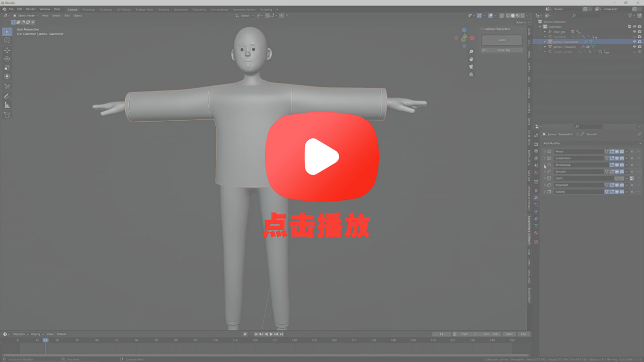Image resolution: width=644 pixels, height=362 pixels.
Task: Click the Blender logo menu icon
Action: click(5, 9)
